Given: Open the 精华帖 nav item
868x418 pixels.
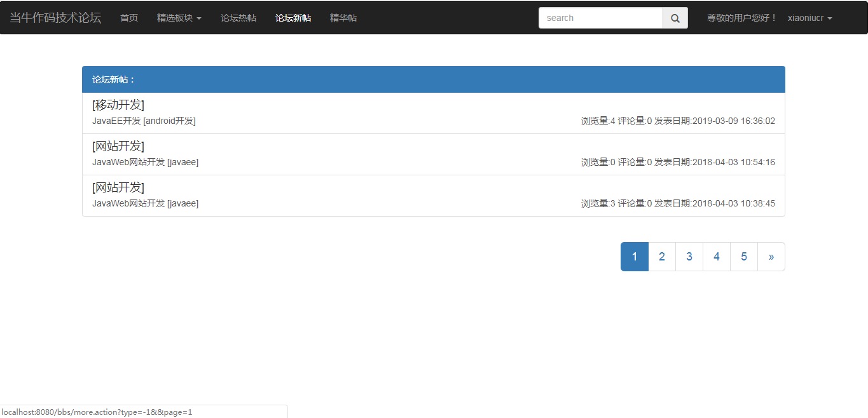Looking at the screenshot, I should 343,18.
